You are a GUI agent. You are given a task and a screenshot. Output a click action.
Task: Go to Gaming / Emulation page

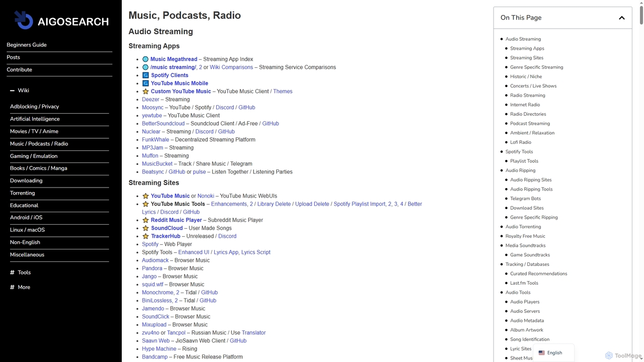tap(34, 156)
